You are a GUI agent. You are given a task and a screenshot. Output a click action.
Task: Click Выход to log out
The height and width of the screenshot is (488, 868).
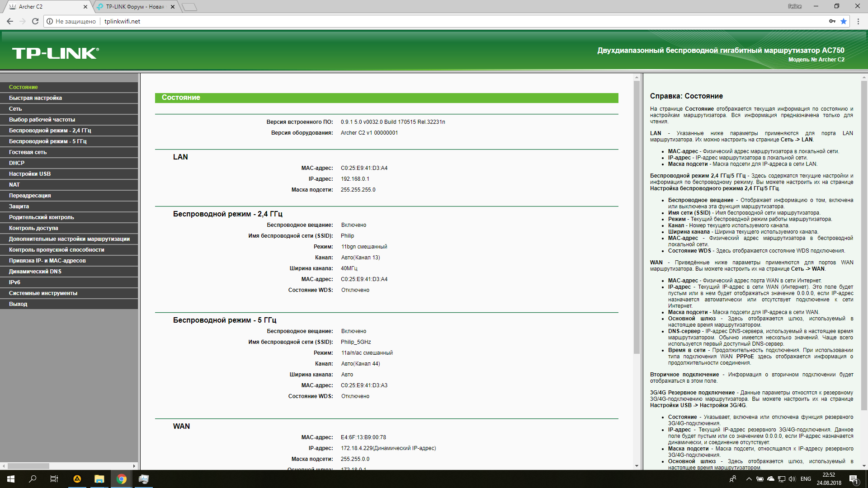coord(69,304)
